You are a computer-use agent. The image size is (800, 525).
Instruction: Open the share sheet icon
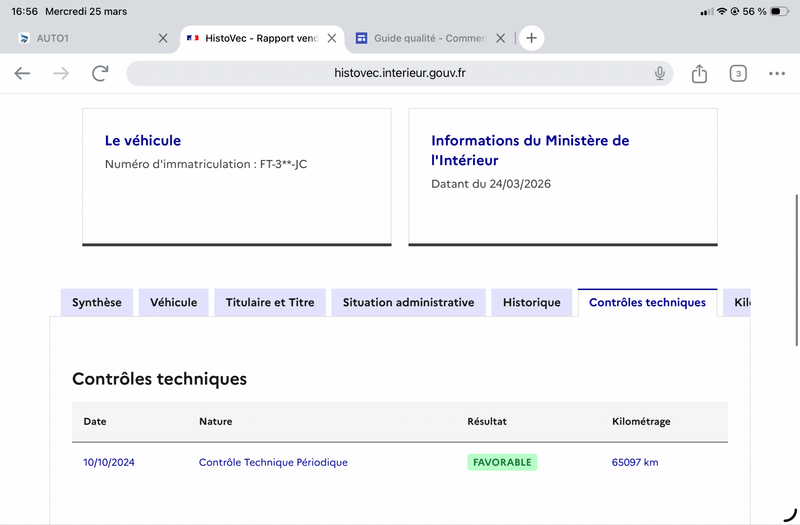[x=699, y=73]
